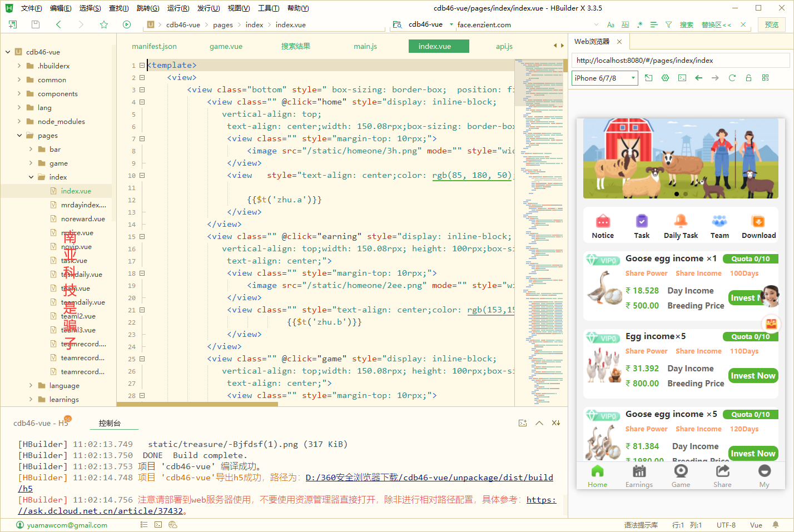Click the Run play icon in toolbar
Image resolution: width=794 pixels, height=532 pixels.
[127, 24]
